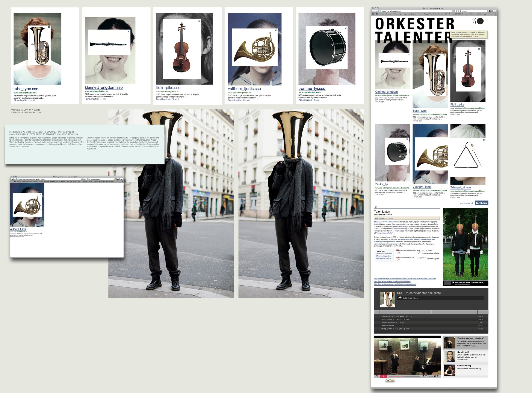This screenshot has height=393, width=532.
Task: Open the Søknadsinformasjon PDF icon
Action: pos(398,252)
